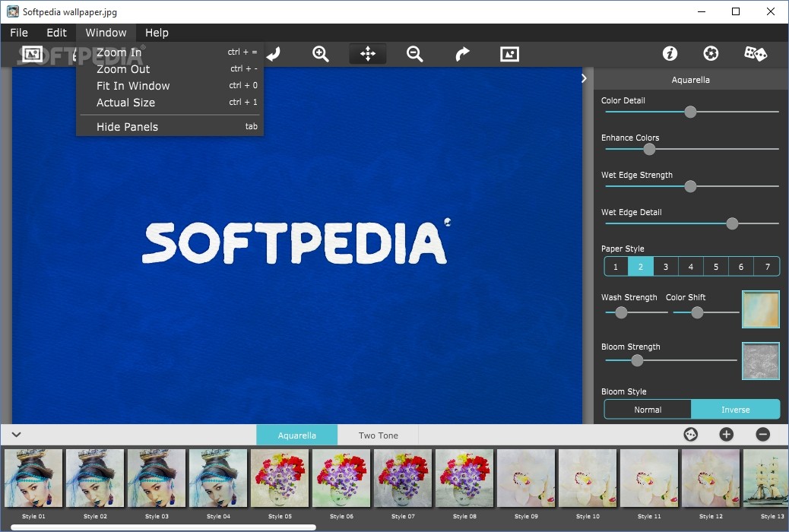Click the original image preview icon
The image size is (789, 532).
point(509,54)
